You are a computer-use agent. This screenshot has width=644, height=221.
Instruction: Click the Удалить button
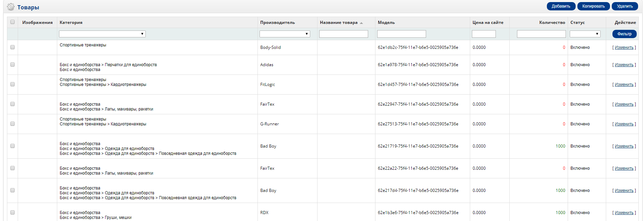pos(625,6)
